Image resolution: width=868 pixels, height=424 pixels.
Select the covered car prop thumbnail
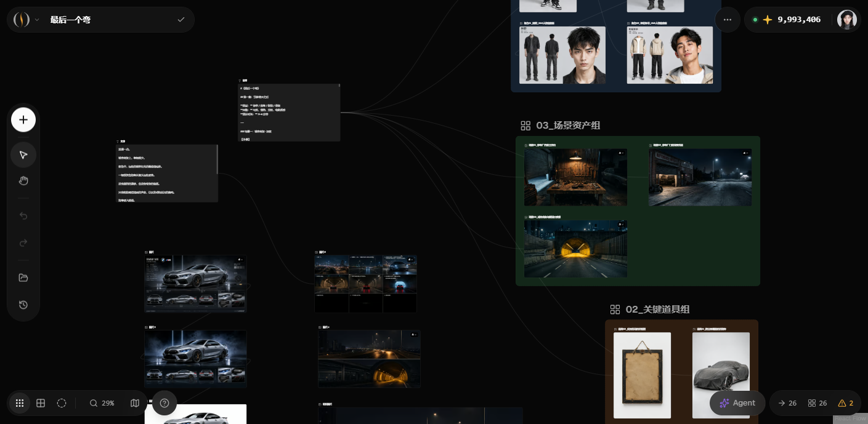coord(721,375)
